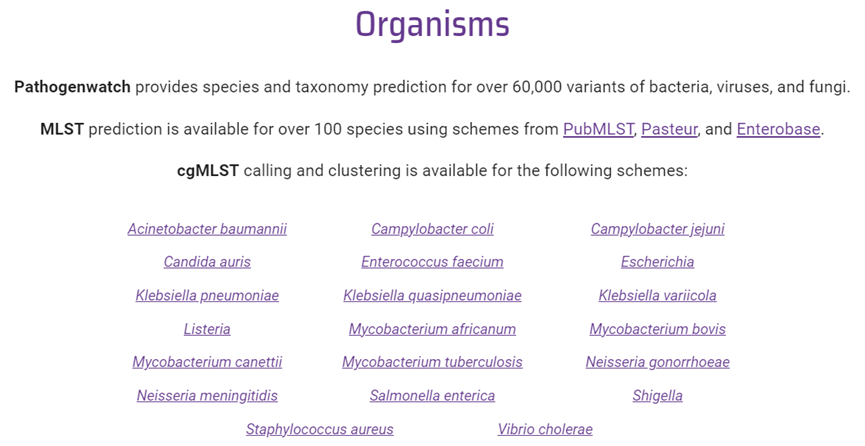This screenshot has height=446, width=865.
Task: Open the PubMLST link
Action: 598,129
